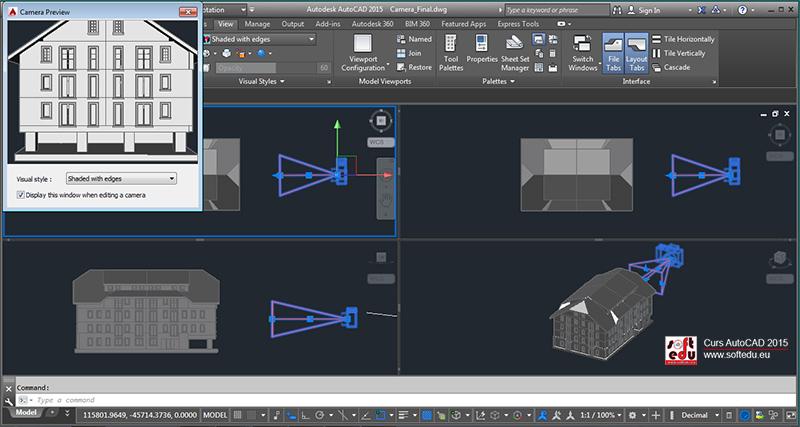800x427 pixels.
Task: Restore down the drawing viewport window
Action: (775, 114)
